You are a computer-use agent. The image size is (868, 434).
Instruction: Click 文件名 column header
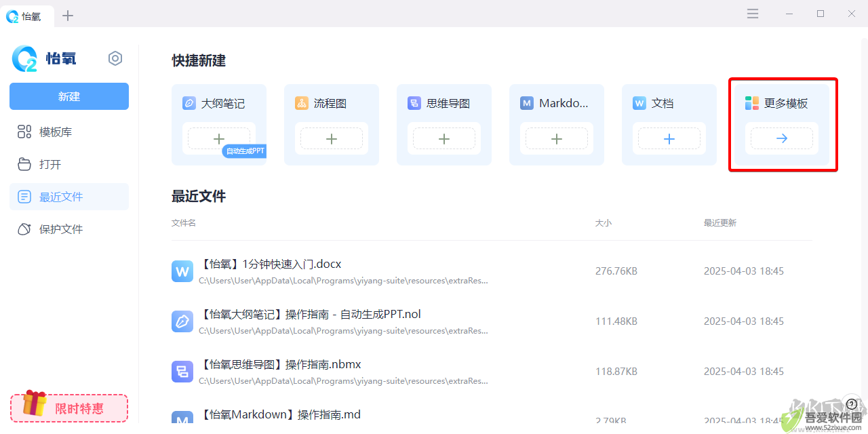(184, 222)
